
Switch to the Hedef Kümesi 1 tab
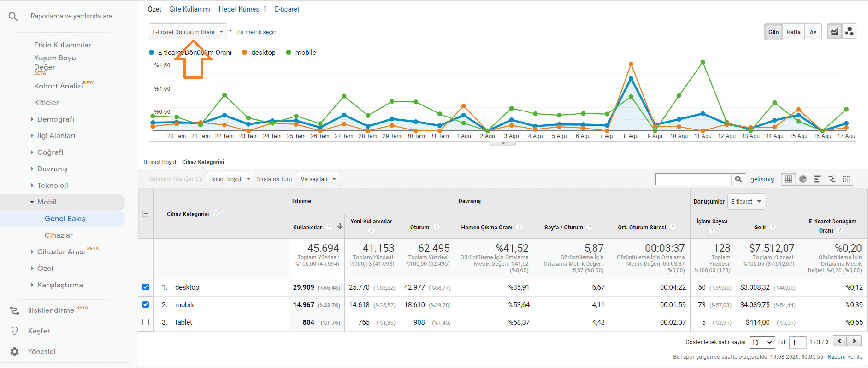coord(242,9)
